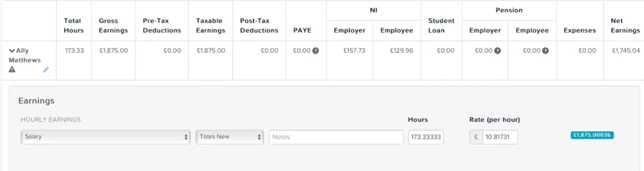Screen dimensions: 644x171
Task: Click the Pension Employee help icon
Action: [545, 51]
